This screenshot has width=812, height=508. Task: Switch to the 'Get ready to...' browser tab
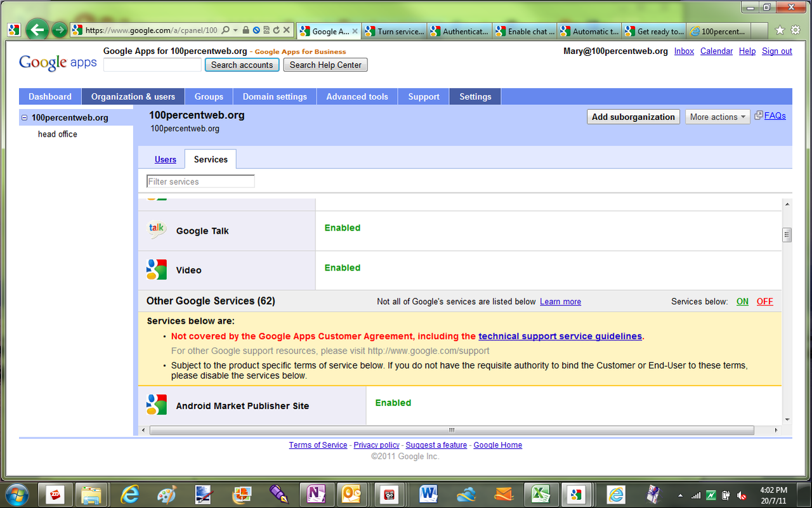pos(655,31)
